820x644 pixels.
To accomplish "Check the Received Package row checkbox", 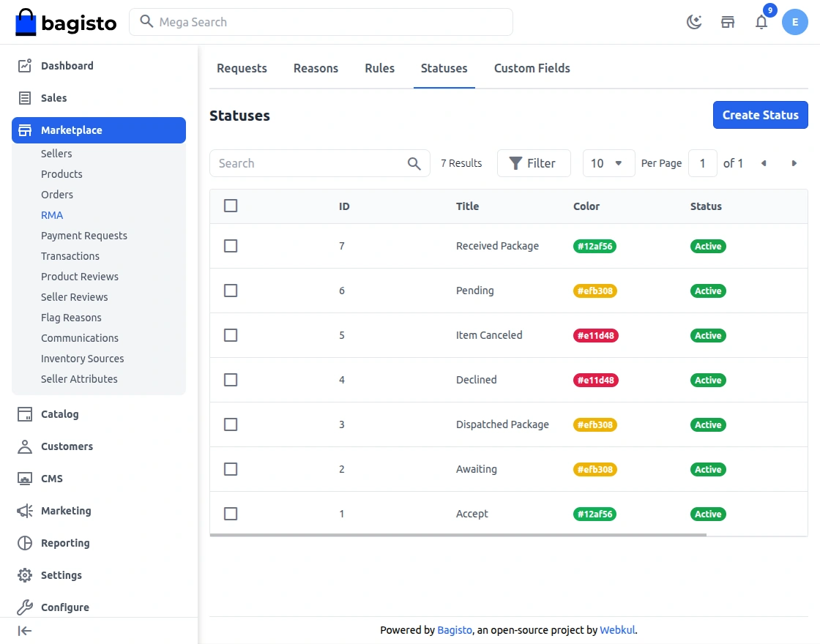I will (231, 246).
